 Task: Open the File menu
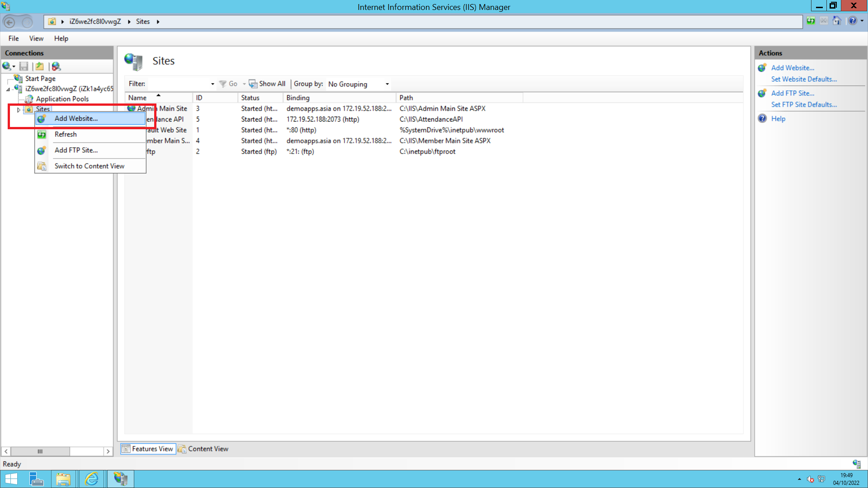[14, 38]
